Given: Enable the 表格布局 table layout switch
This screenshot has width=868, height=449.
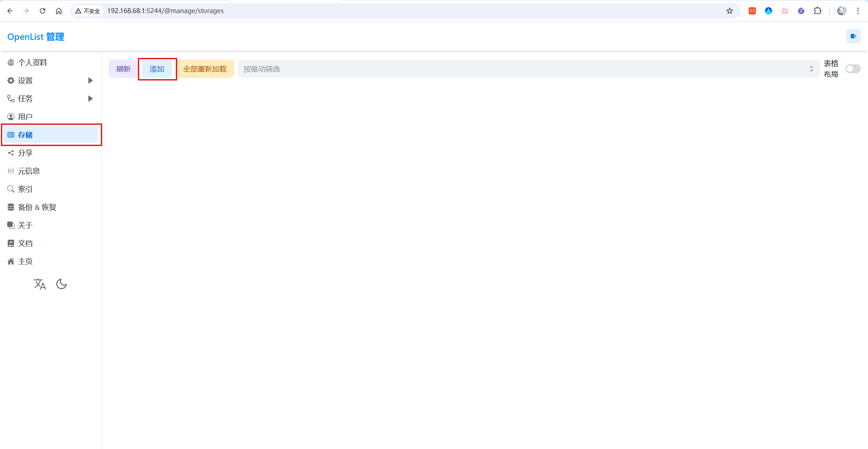Looking at the screenshot, I should point(853,69).
